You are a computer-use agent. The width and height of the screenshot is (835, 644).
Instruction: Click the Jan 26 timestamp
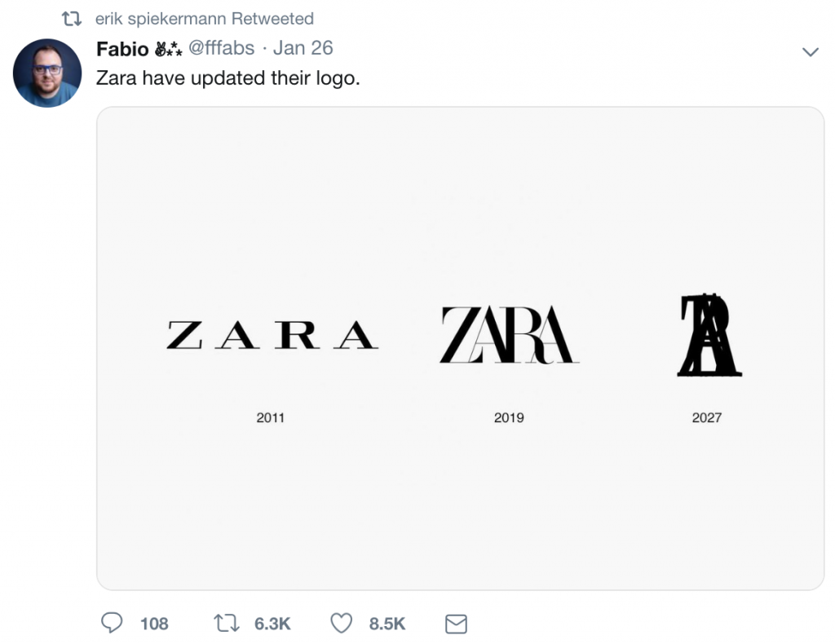coord(303,48)
